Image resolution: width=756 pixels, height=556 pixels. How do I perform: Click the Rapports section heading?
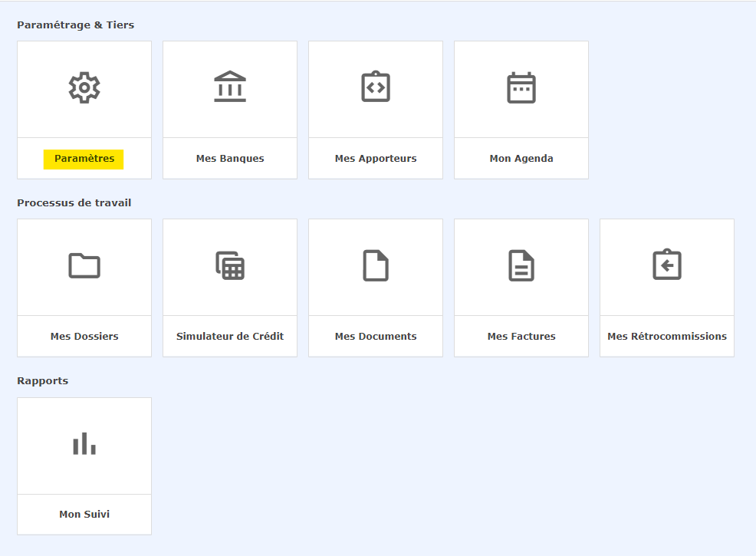[x=43, y=381]
